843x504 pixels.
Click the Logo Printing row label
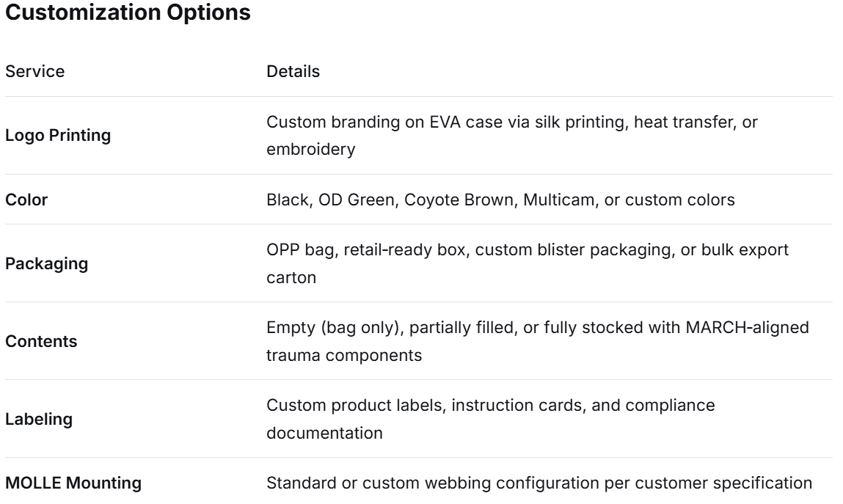[x=58, y=136]
